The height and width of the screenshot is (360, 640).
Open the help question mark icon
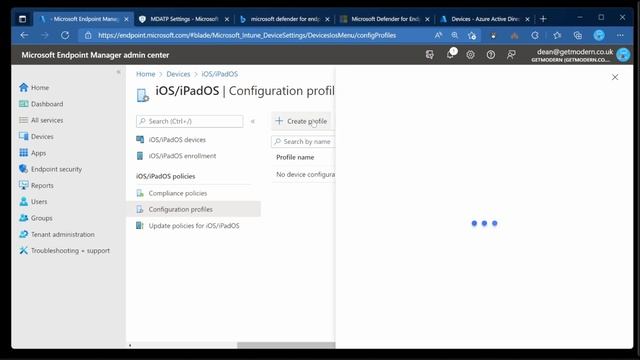491,55
